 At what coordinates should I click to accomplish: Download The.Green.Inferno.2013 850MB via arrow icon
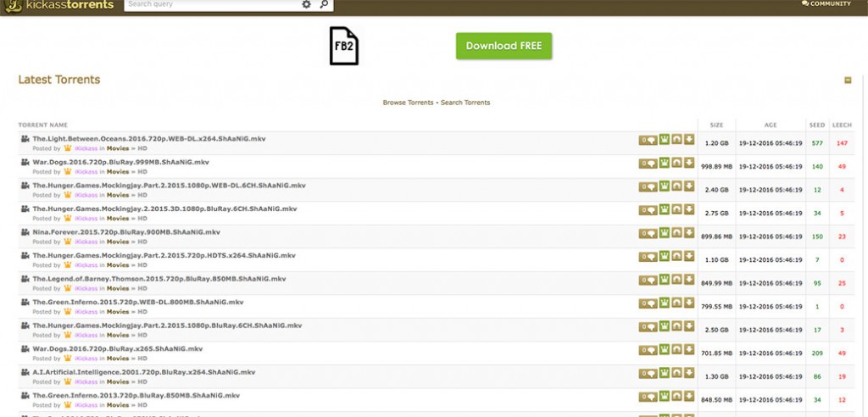(688, 396)
